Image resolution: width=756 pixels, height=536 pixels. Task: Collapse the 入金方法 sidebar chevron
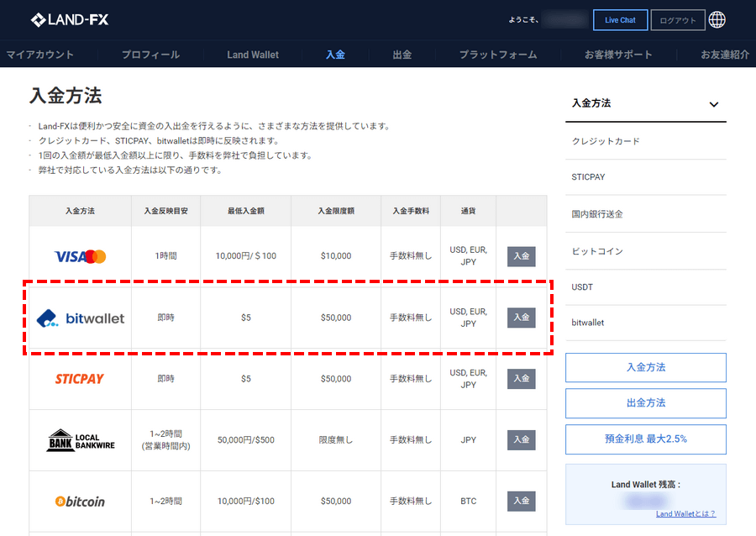tap(714, 104)
